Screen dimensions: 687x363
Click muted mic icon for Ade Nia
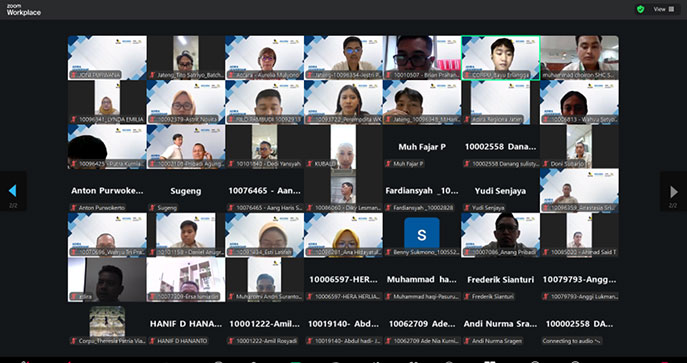click(388, 341)
